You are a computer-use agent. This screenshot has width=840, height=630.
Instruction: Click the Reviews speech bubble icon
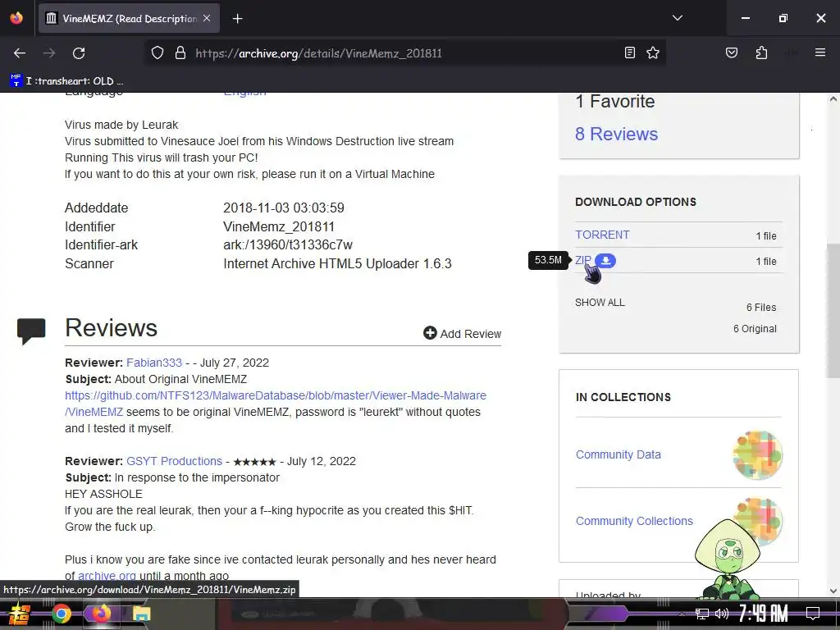[31, 331]
